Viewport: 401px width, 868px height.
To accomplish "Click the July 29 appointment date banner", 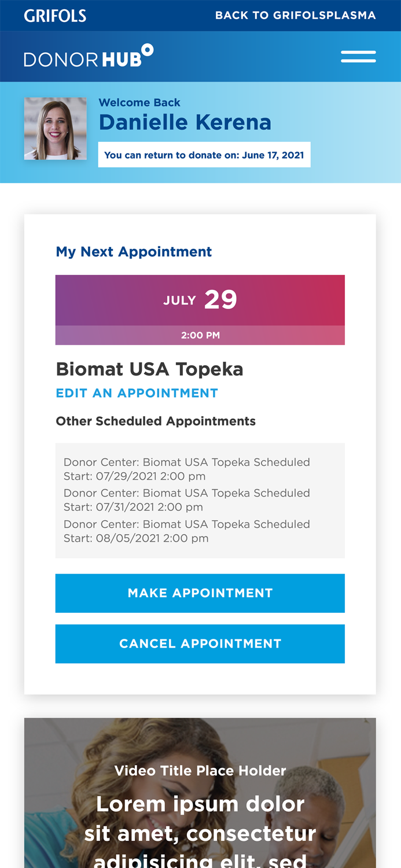I will point(200,299).
